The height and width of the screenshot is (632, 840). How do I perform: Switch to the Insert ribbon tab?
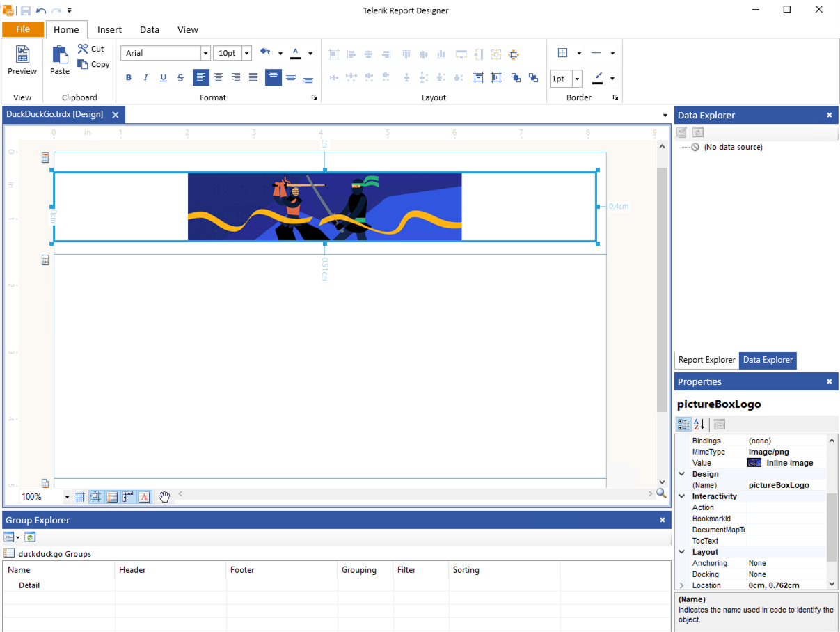coord(109,30)
